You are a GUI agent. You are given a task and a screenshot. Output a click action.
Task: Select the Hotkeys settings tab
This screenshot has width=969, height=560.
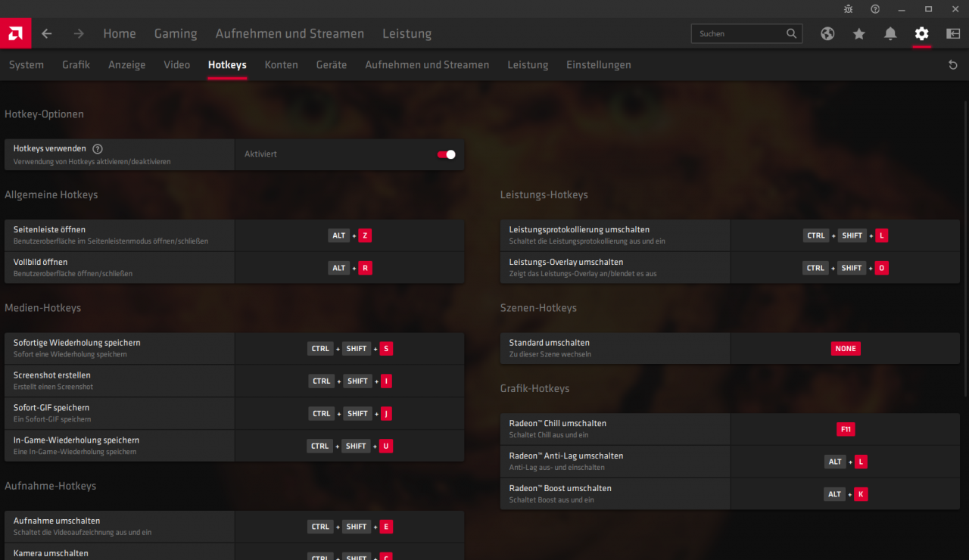[227, 65]
